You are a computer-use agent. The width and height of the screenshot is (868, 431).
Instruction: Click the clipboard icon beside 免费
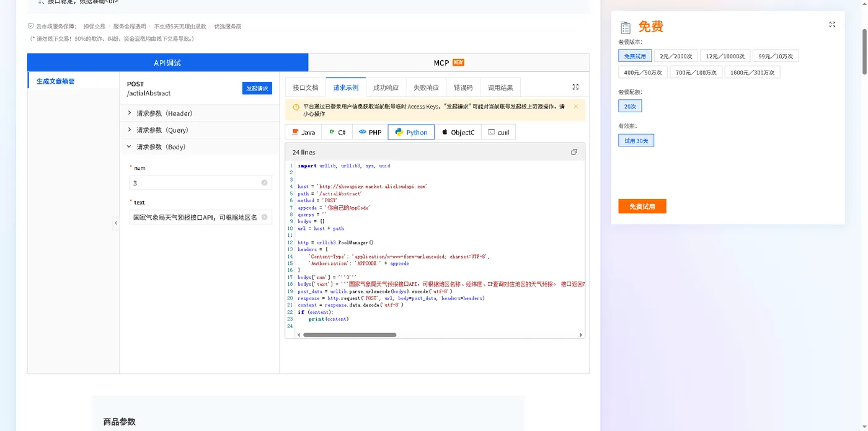pyautogui.click(x=626, y=28)
